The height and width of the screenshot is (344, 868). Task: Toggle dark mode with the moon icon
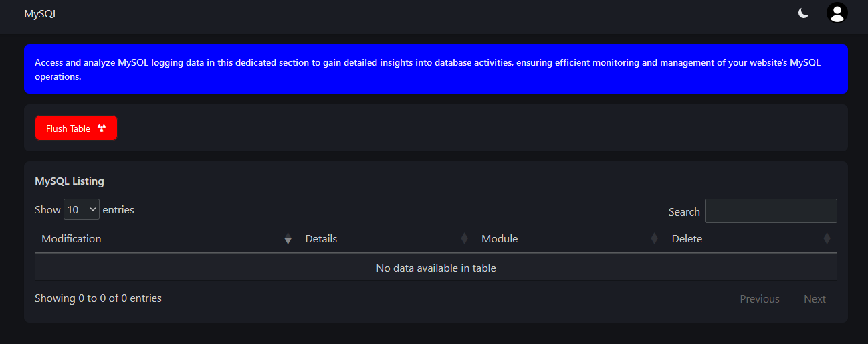[804, 13]
